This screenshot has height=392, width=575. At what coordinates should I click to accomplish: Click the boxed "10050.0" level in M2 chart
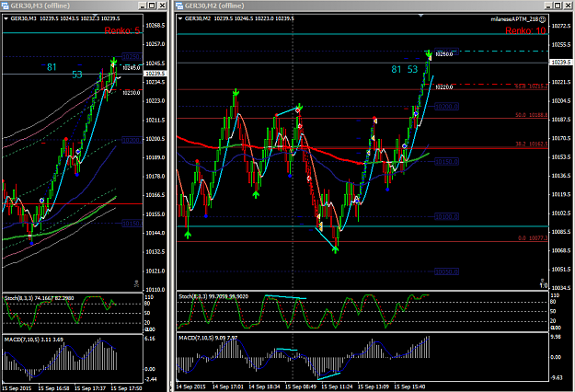coord(446,271)
